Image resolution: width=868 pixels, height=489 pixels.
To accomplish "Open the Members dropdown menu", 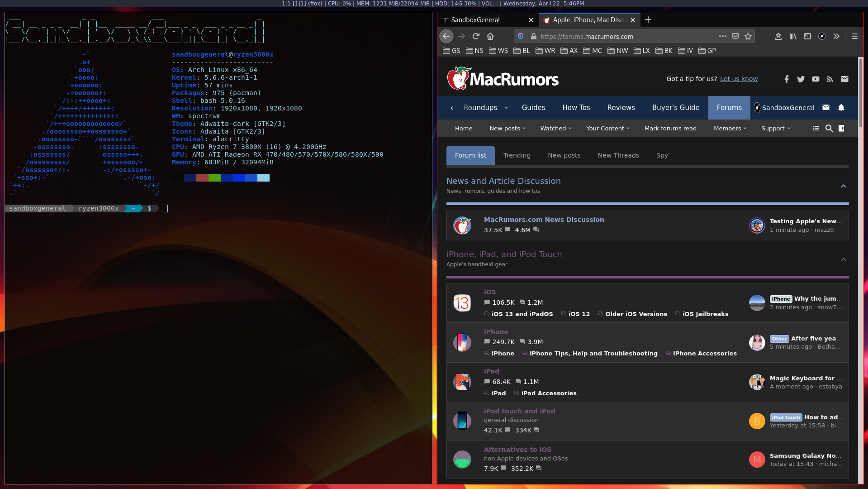I will [730, 128].
